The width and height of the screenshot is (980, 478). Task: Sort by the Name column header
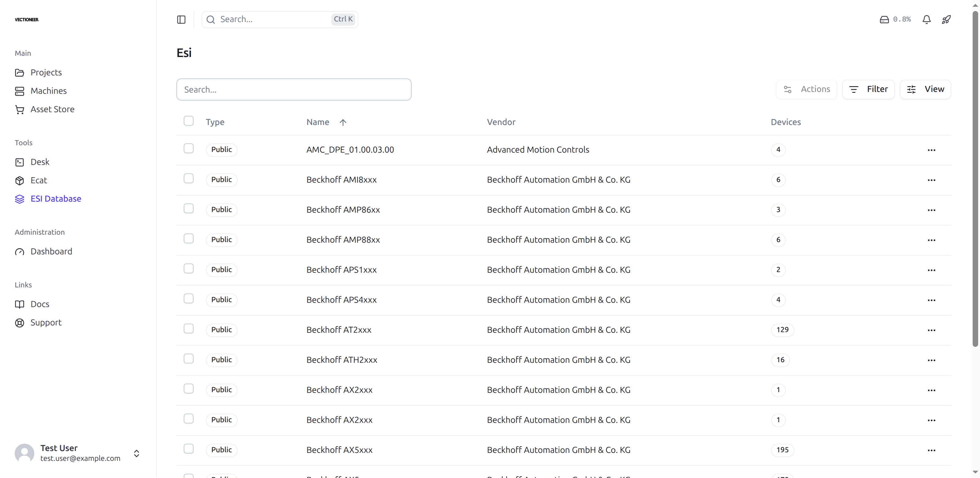pyautogui.click(x=318, y=122)
